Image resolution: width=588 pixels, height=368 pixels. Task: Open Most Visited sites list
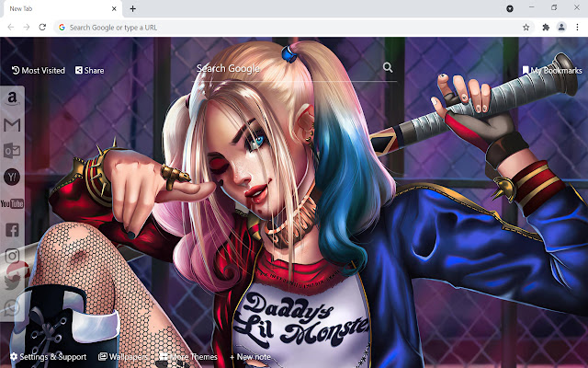pyautogui.click(x=39, y=70)
